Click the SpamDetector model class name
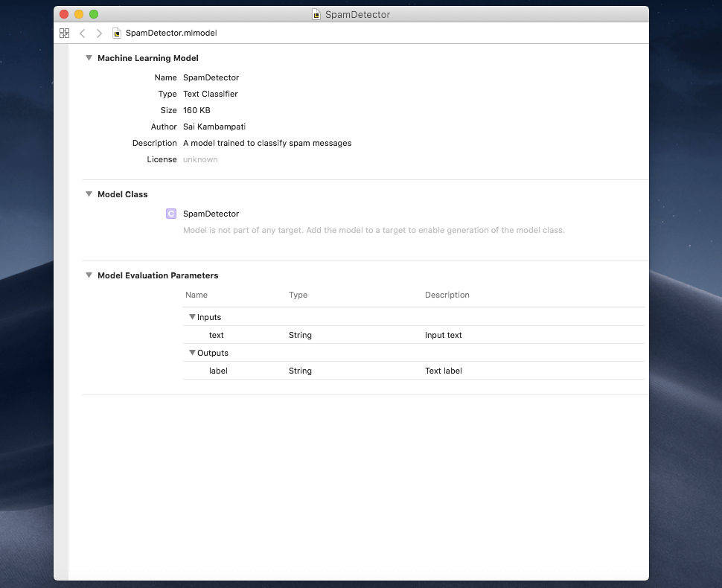This screenshot has width=722, height=588. click(211, 214)
